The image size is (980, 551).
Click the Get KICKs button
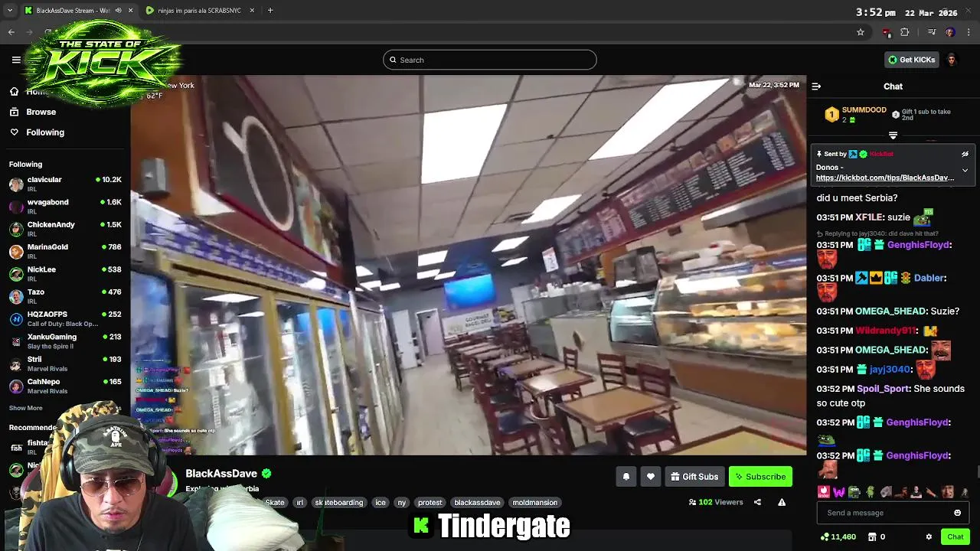point(911,60)
